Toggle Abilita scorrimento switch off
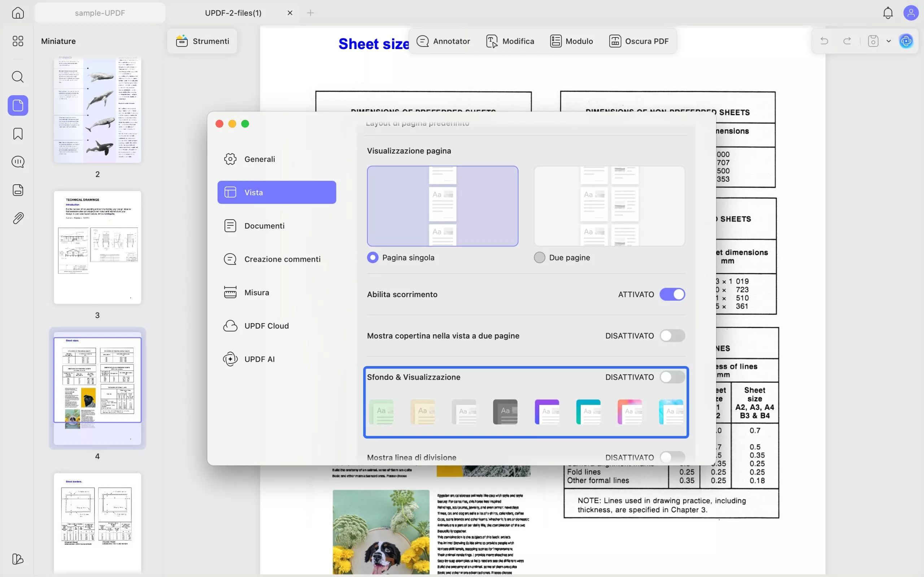Screen dimensions: 924x577 672,294
